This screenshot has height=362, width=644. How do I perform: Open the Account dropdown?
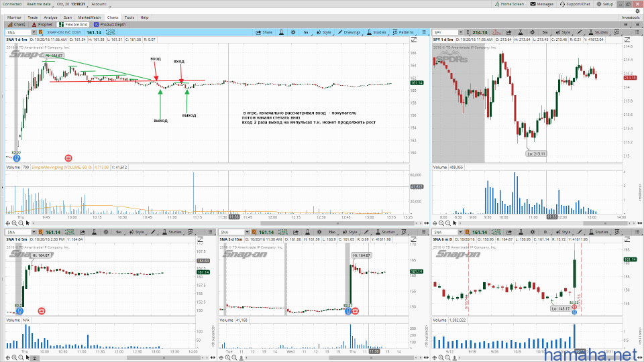pyautogui.click(x=100, y=4)
